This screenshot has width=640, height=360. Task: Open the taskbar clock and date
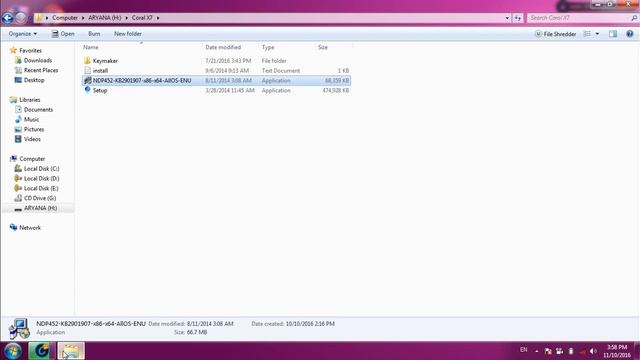pyautogui.click(x=617, y=351)
